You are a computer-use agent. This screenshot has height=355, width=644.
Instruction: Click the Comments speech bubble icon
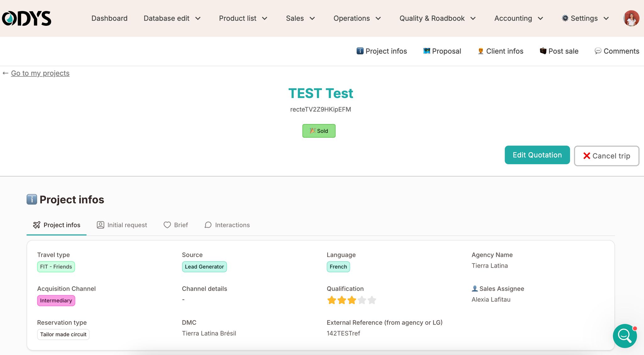pyautogui.click(x=598, y=51)
